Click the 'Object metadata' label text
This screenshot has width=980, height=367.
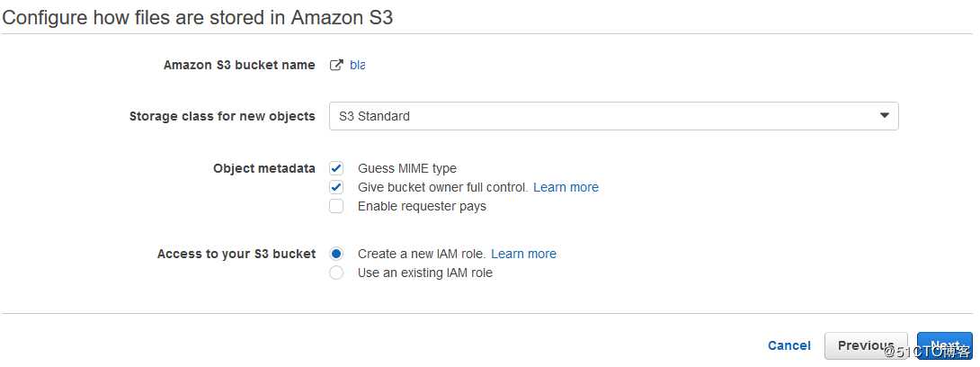point(263,168)
